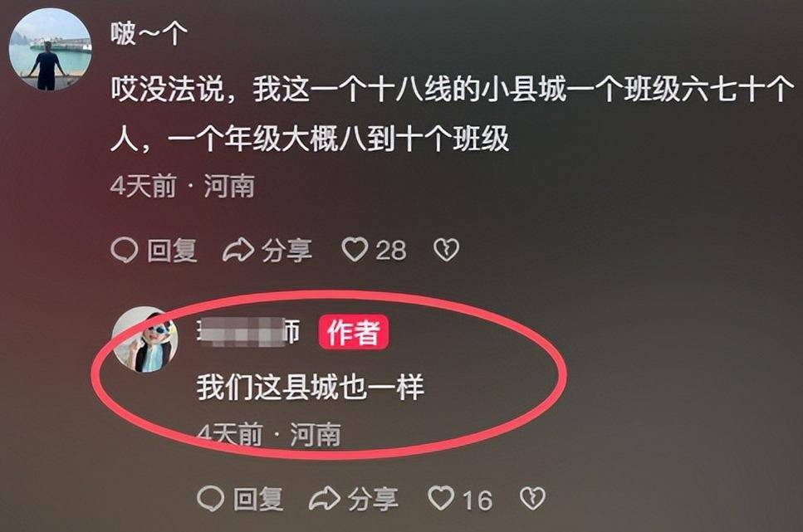The image size is (803, 532).
Task: Open the author's sunglasses avatar in the reply
Action: 145,339
